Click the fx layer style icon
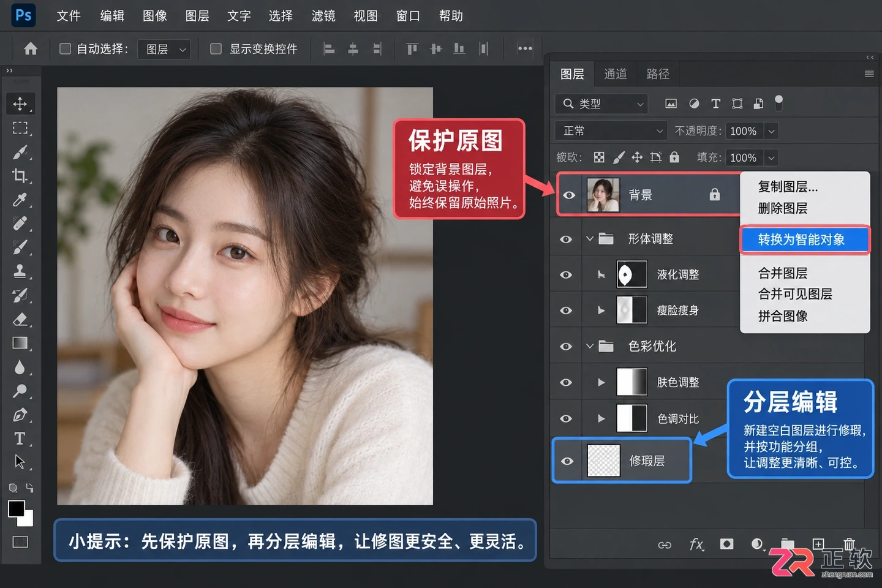The image size is (882, 588). 696,545
